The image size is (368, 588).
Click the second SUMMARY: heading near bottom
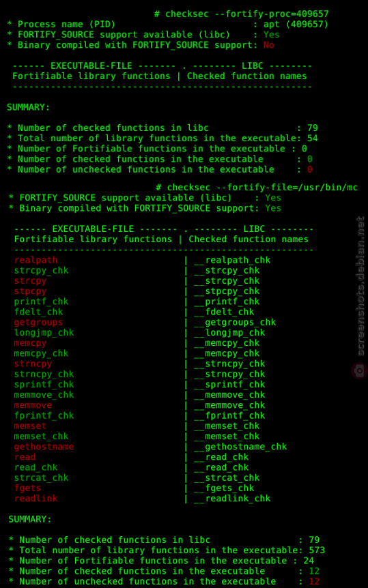pos(30,519)
